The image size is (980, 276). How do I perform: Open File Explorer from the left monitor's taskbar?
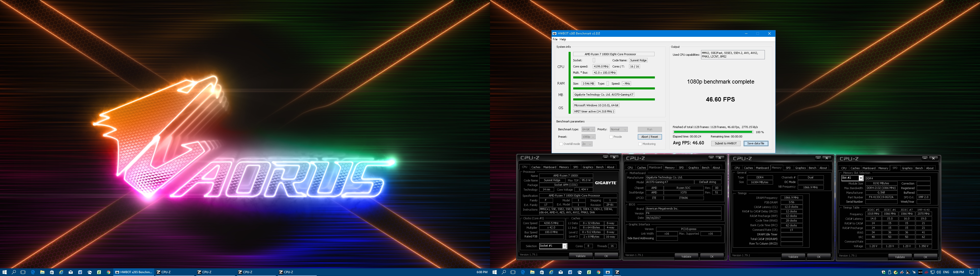pyautogui.click(x=42, y=272)
